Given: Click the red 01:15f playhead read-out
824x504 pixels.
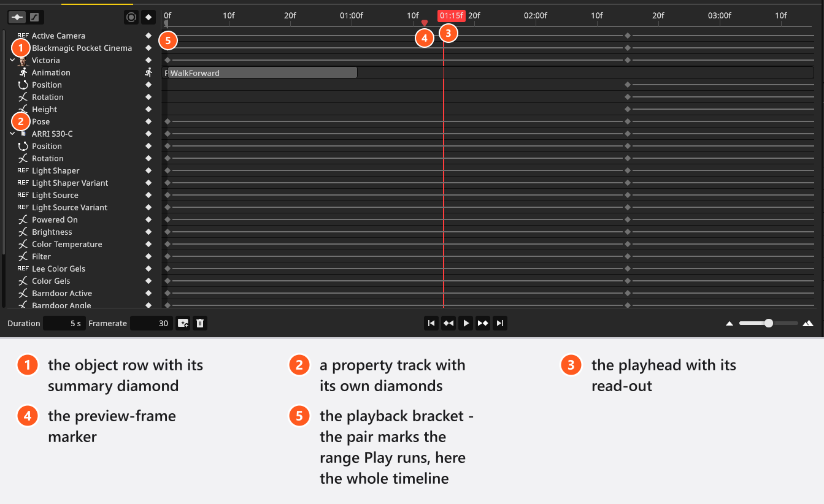Looking at the screenshot, I should pos(452,16).
